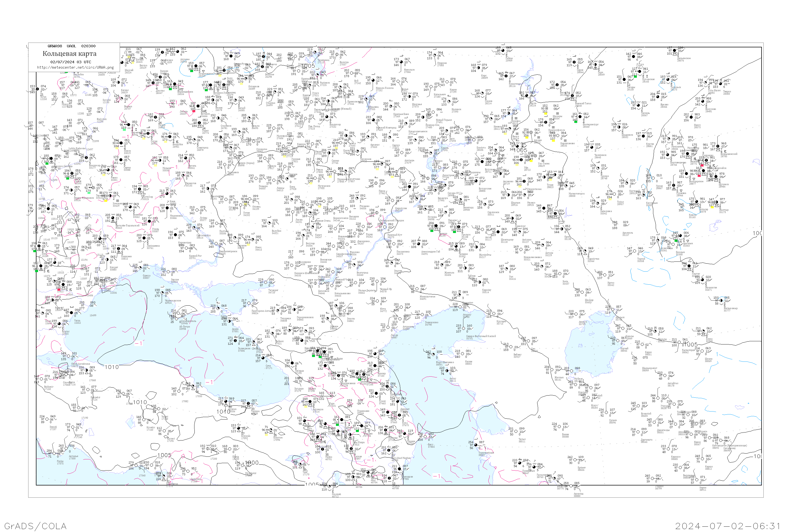Click the GrADS/COLA label
The height and width of the screenshot is (532, 798).
[35, 526]
